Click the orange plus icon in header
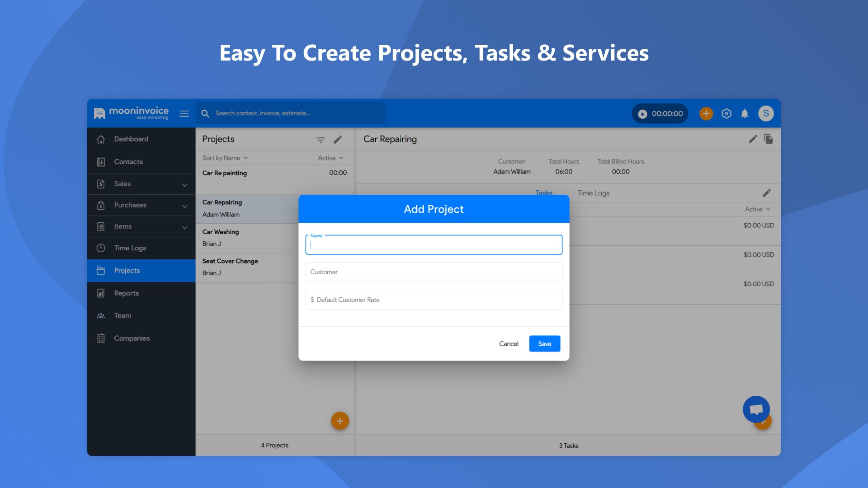 click(x=706, y=113)
